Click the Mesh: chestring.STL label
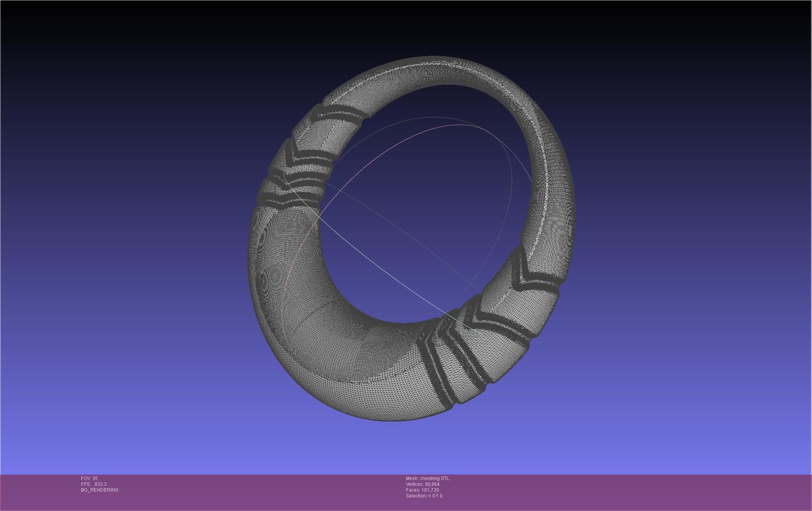Screen dimensions: 812x511 coord(428,478)
